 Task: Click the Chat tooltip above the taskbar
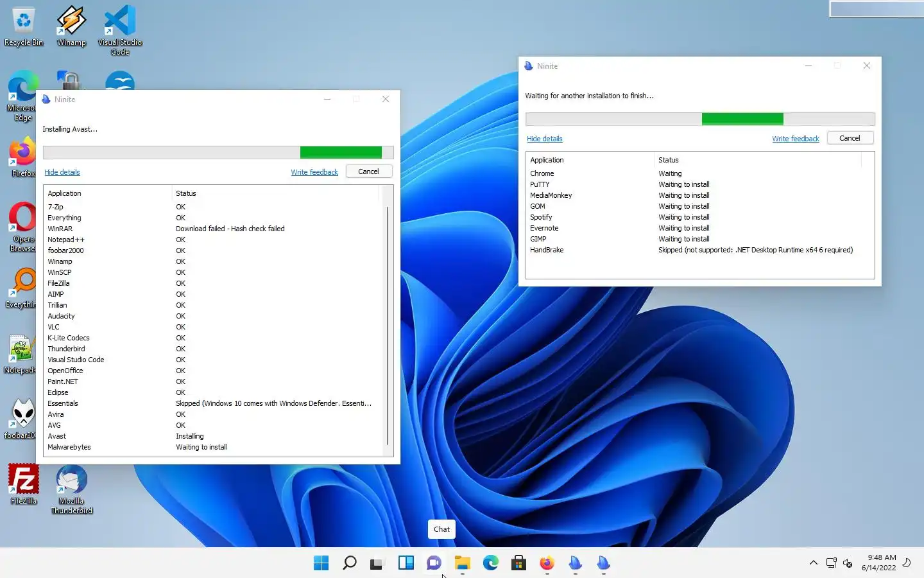pos(441,529)
